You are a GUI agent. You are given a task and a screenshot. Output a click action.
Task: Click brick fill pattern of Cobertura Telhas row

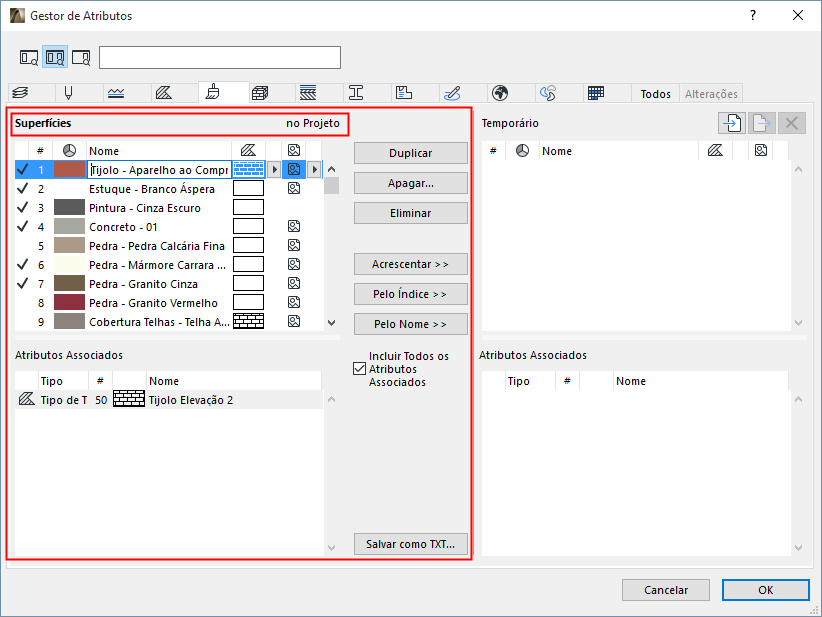coord(248,321)
